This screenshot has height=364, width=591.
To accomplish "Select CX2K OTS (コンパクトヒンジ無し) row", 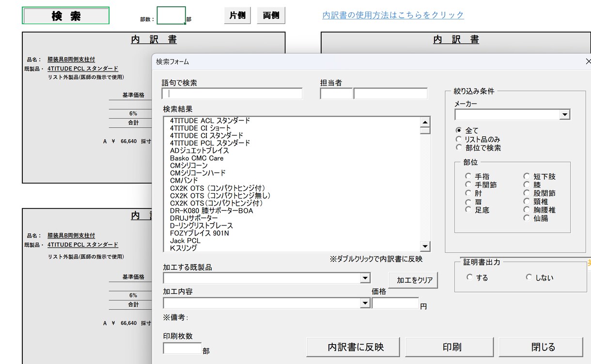I will [220, 196].
